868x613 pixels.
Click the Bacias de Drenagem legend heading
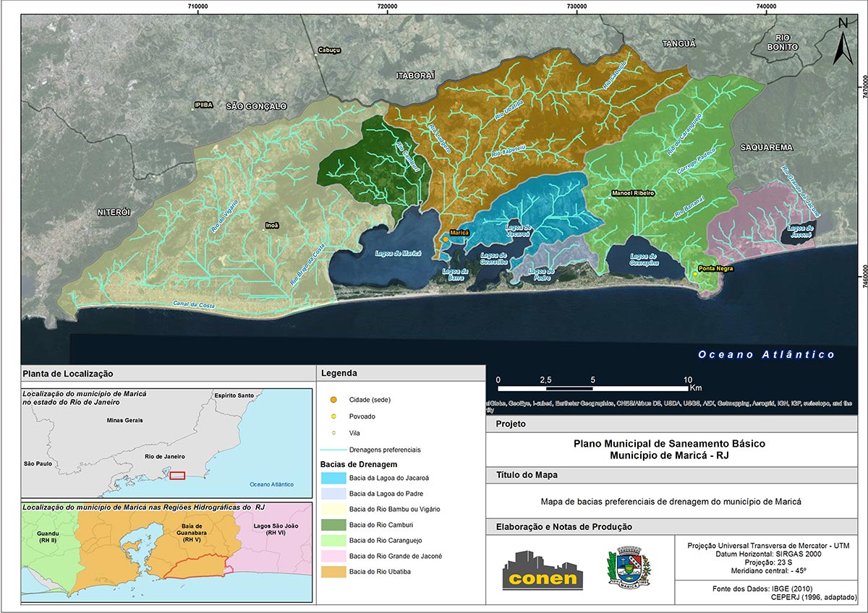(358, 464)
